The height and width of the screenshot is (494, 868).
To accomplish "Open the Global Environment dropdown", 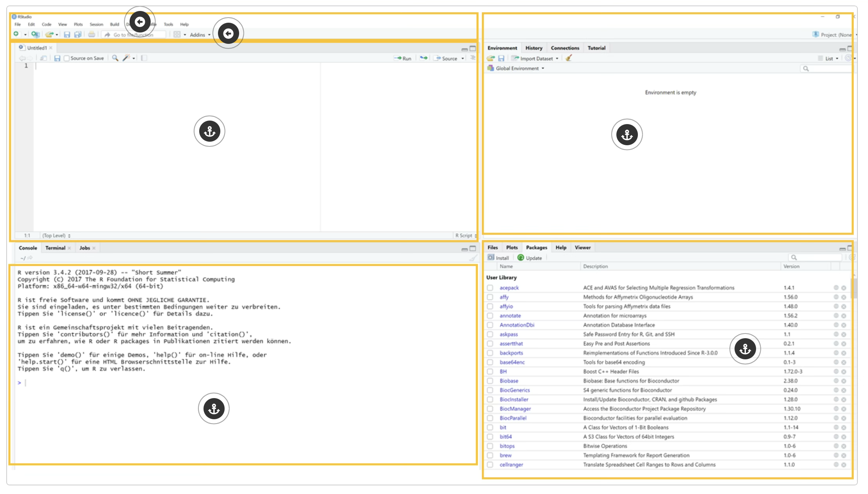I will pyautogui.click(x=517, y=68).
